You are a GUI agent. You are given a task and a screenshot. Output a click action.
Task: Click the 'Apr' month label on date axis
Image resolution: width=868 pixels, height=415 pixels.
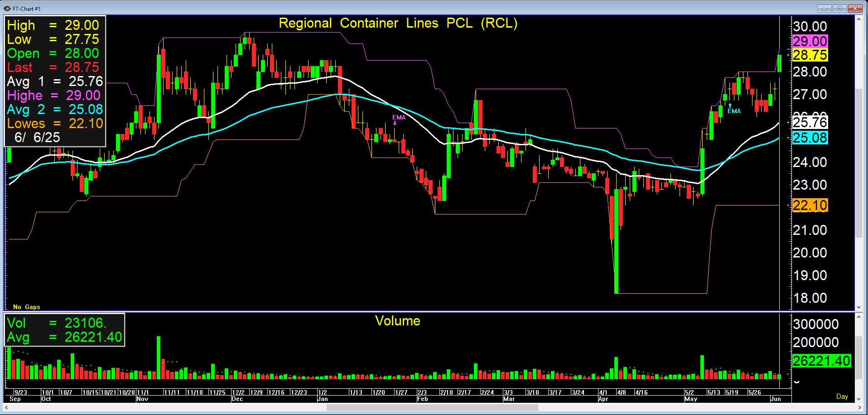pos(603,399)
